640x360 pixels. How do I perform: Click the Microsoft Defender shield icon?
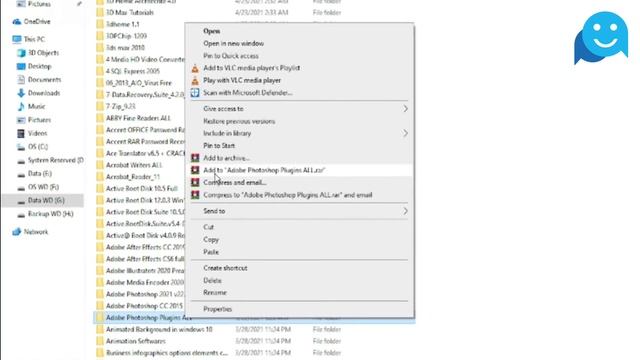click(x=195, y=93)
